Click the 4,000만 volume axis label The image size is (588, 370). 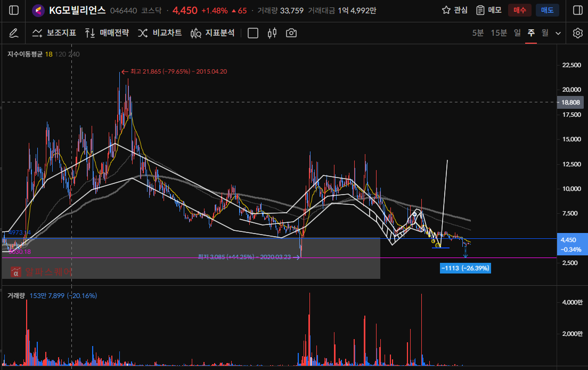click(572, 302)
